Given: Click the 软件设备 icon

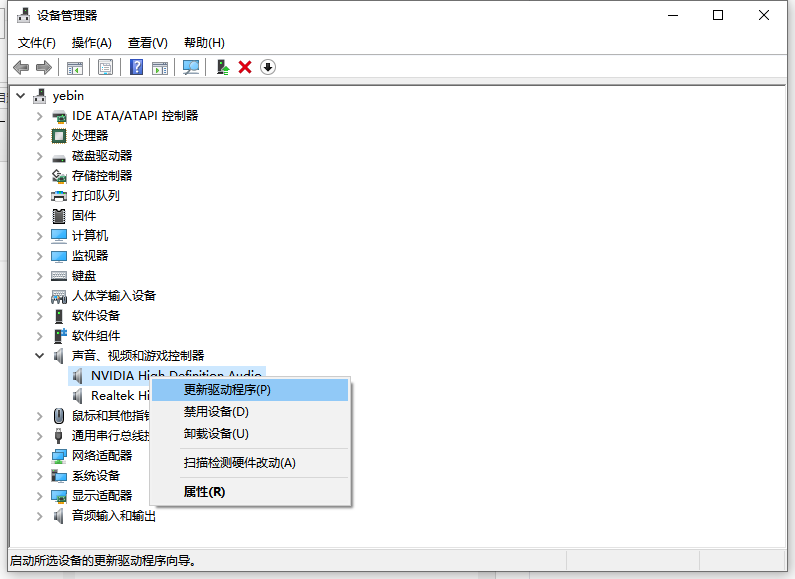Looking at the screenshot, I should 59,316.
